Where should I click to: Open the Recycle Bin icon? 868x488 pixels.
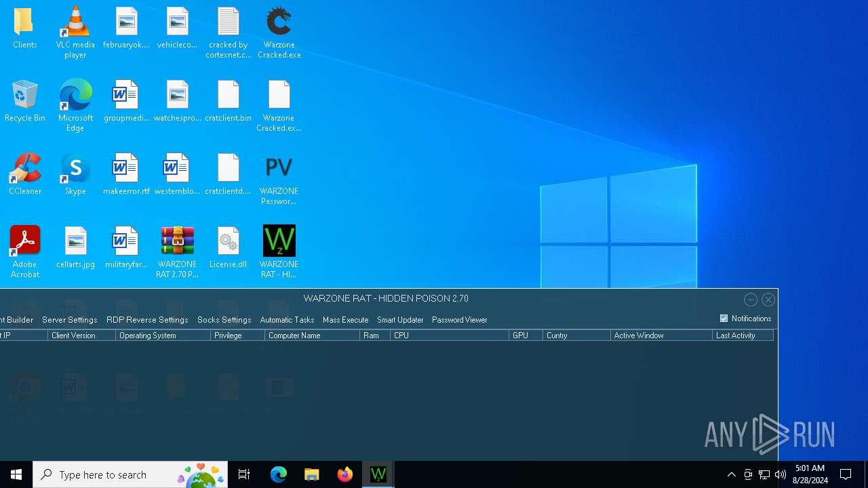coord(25,101)
